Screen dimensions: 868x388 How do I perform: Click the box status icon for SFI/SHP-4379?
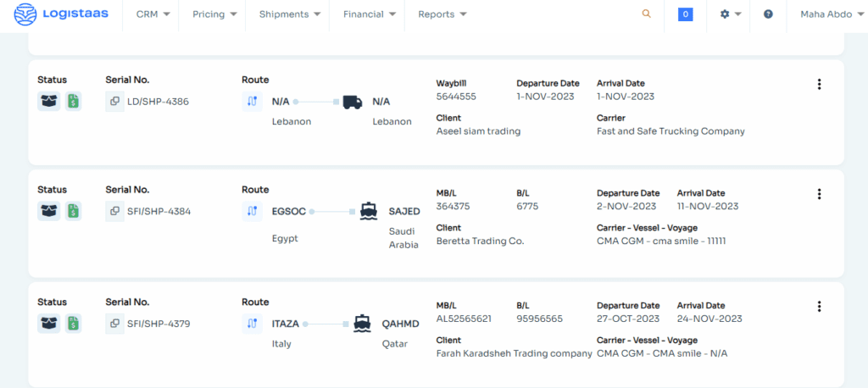pos(48,324)
